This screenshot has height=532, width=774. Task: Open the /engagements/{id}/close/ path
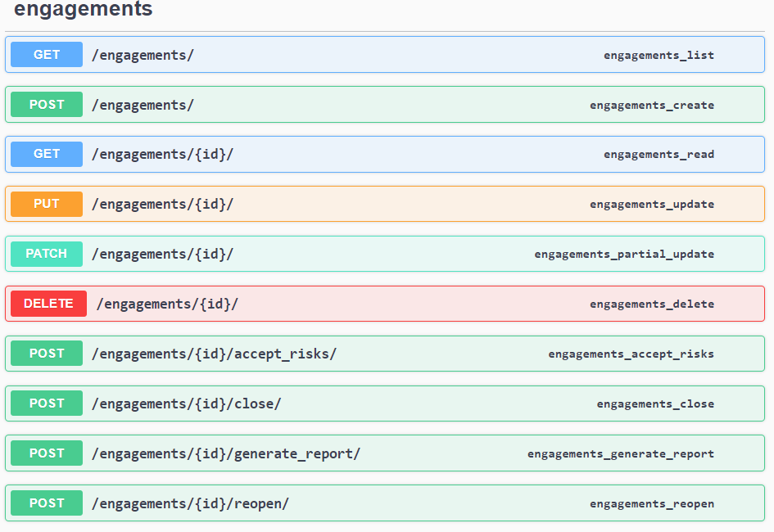186,404
